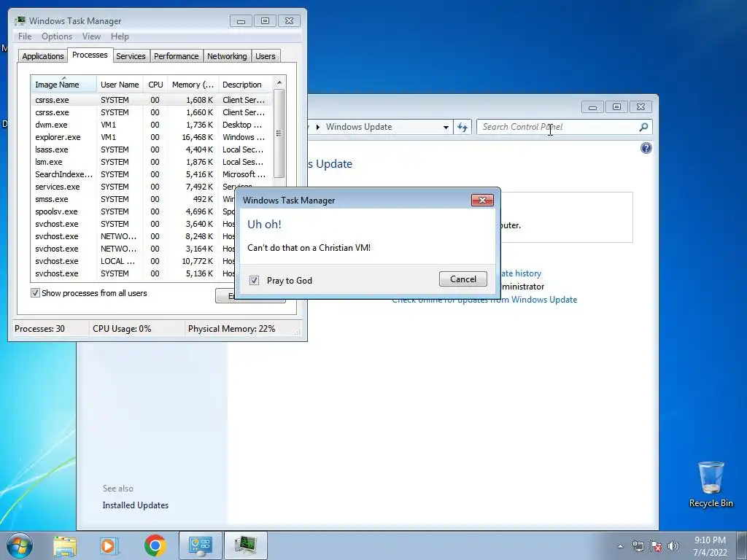Show hidden tray icons arrow
This screenshot has width=747, height=560.
click(620, 546)
